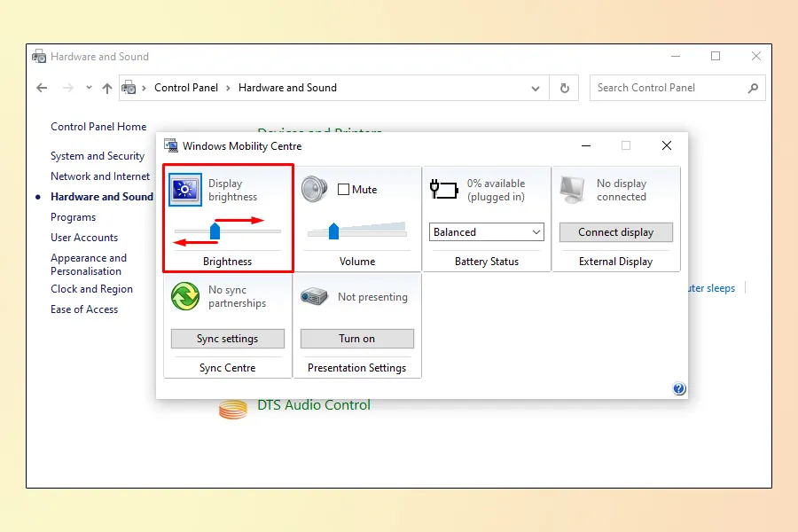Click the Sync Centre green sync icon
The width and height of the screenshot is (798, 532).
(x=184, y=296)
